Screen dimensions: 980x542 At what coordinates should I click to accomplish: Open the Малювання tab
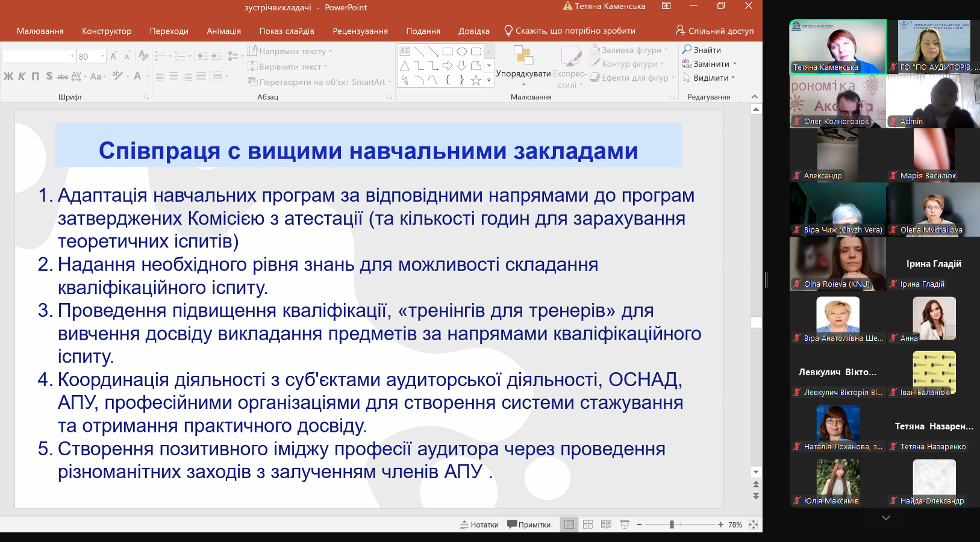click(40, 31)
